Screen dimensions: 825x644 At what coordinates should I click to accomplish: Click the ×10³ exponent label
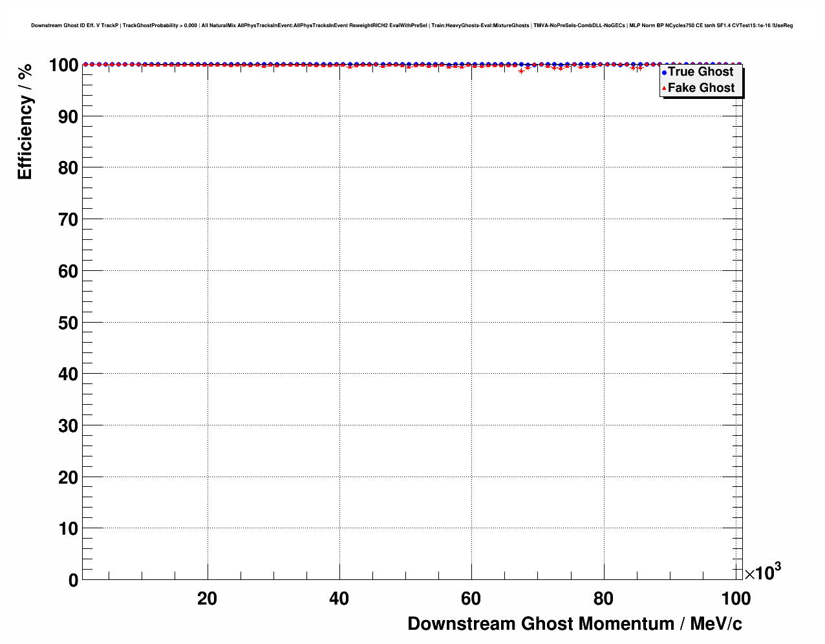(x=762, y=572)
